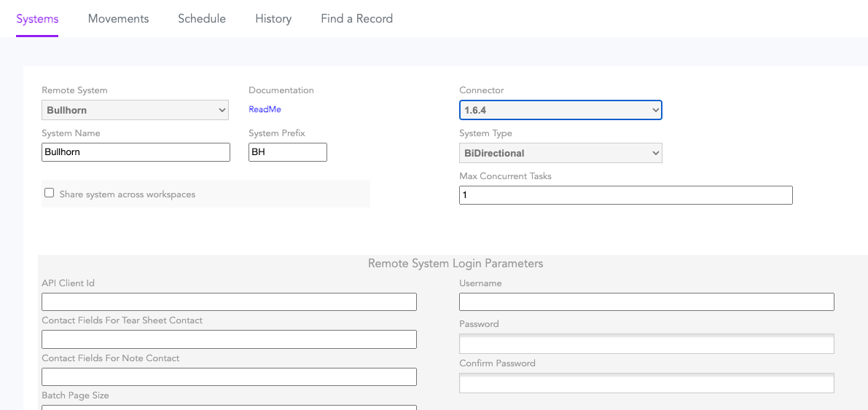Open the History tab
The image size is (868, 410).
pos(273,18)
